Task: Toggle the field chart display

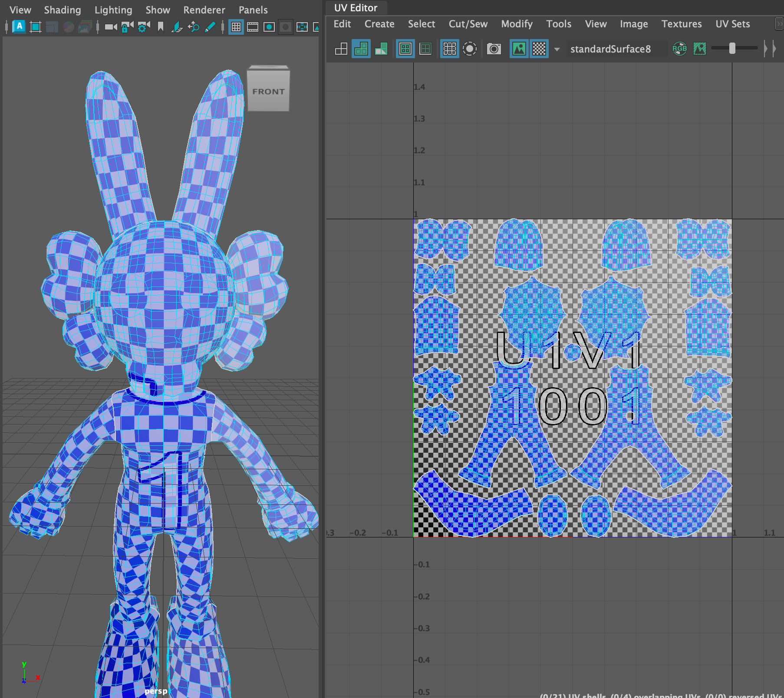Action: (x=302, y=27)
